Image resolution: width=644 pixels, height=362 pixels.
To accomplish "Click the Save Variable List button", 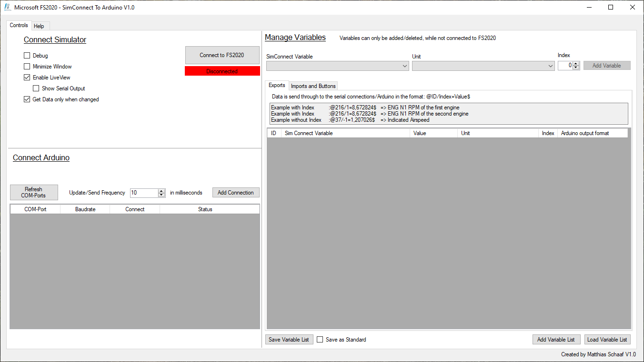I will pos(289,340).
